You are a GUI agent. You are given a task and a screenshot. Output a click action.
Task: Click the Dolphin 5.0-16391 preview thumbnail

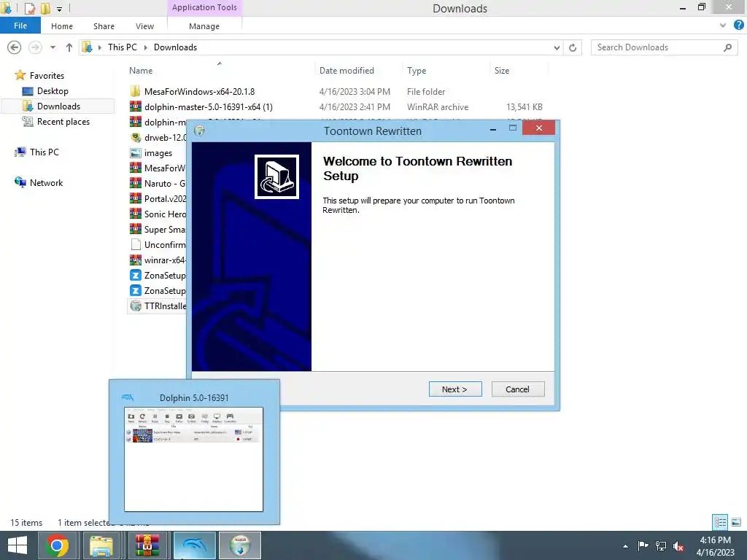coord(193,459)
